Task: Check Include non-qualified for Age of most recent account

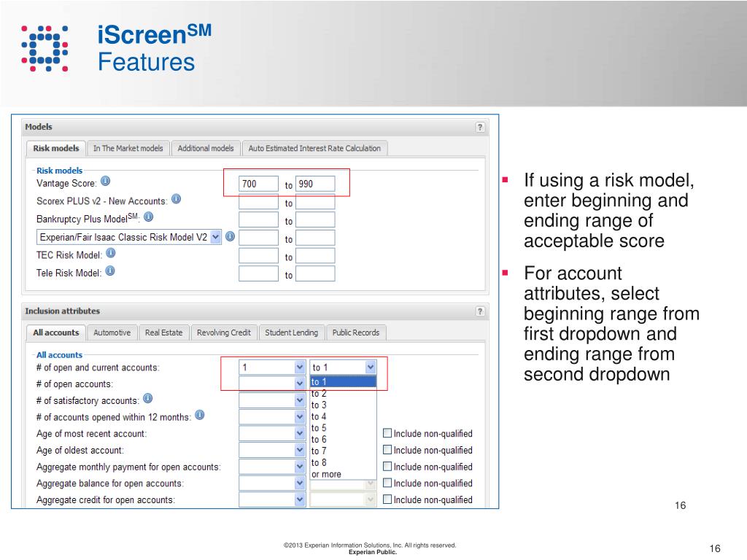Action: [387, 433]
